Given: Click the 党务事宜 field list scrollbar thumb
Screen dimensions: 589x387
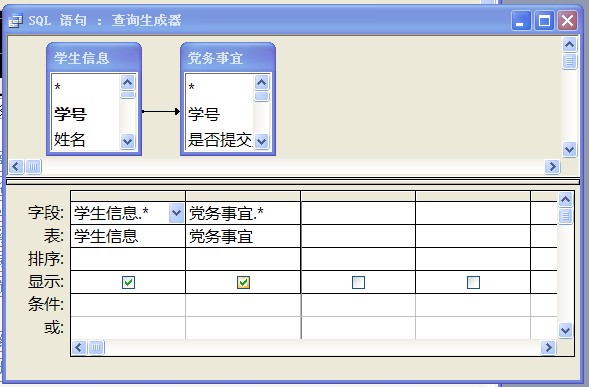Looking at the screenshot, I should (261, 96).
